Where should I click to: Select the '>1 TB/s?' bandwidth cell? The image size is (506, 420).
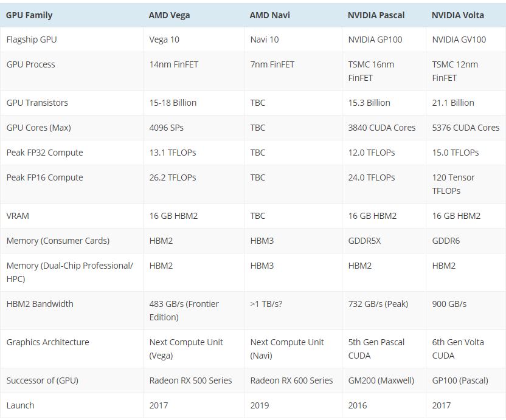coord(266,304)
